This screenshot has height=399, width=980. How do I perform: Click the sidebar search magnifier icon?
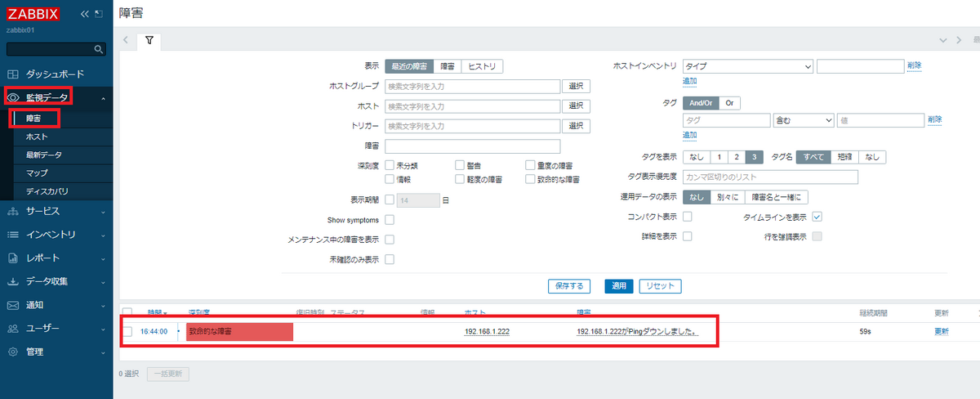[x=99, y=50]
